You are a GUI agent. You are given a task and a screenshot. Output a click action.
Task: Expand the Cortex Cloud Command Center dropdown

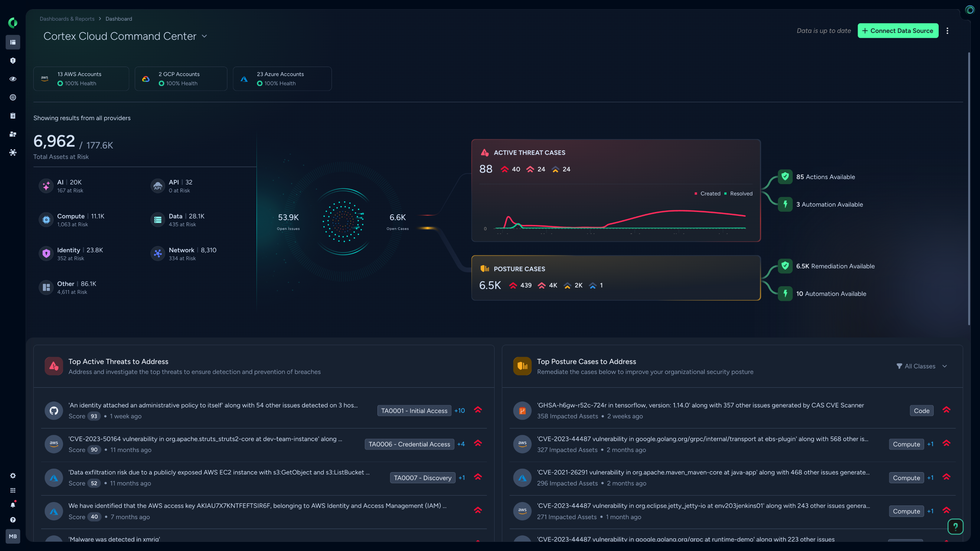point(204,36)
